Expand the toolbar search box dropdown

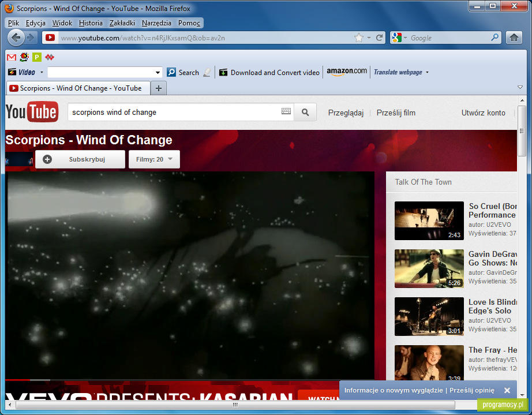pyautogui.click(x=158, y=73)
